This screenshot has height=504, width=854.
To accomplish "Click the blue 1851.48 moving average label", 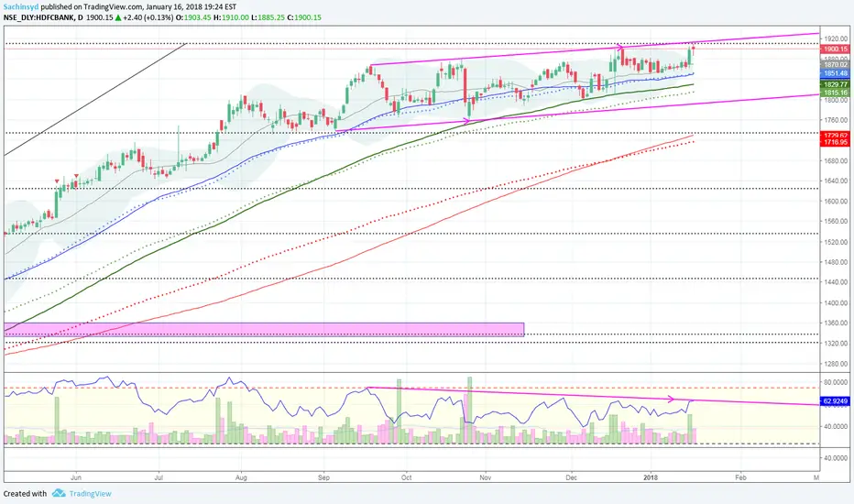I will tap(835, 73).
